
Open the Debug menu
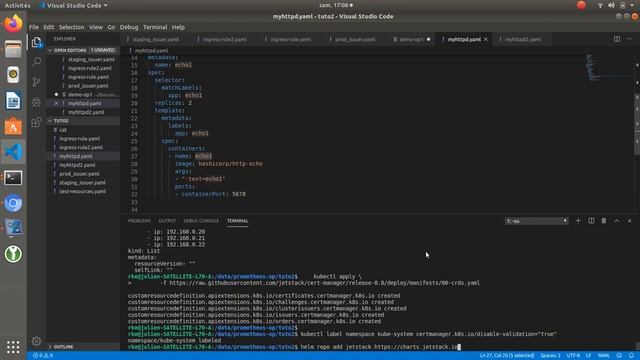pyautogui.click(x=129, y=27)
